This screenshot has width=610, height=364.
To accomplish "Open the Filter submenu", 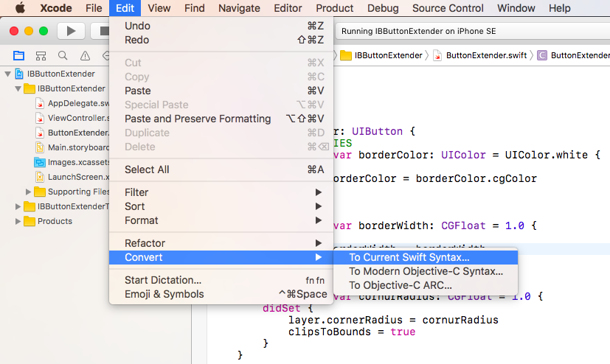I will 221,192.
